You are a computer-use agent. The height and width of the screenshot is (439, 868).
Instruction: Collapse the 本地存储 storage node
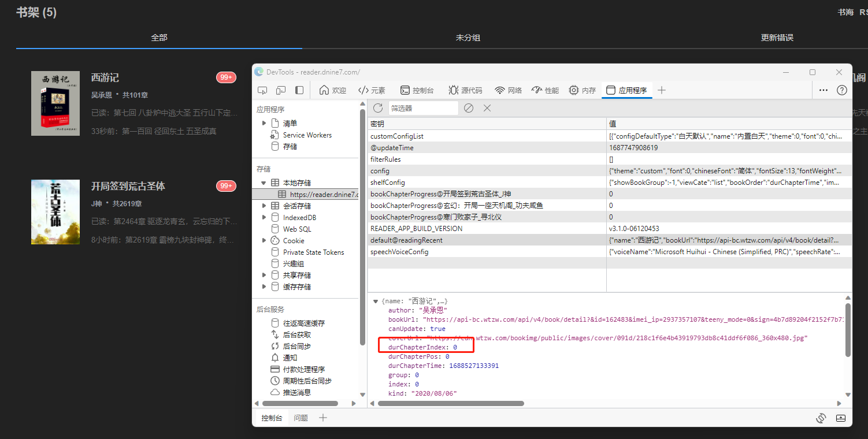265,183
